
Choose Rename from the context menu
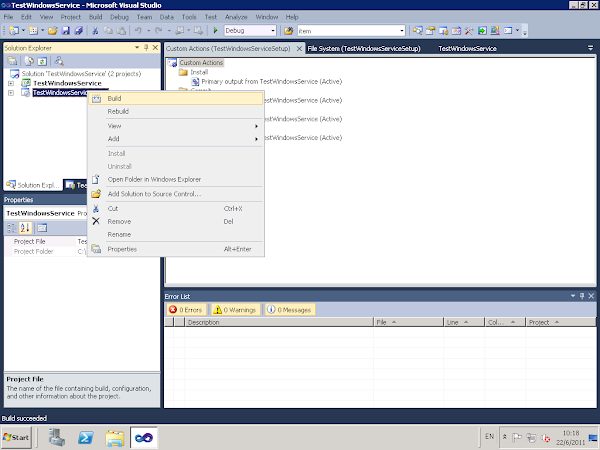coord(176,235)
